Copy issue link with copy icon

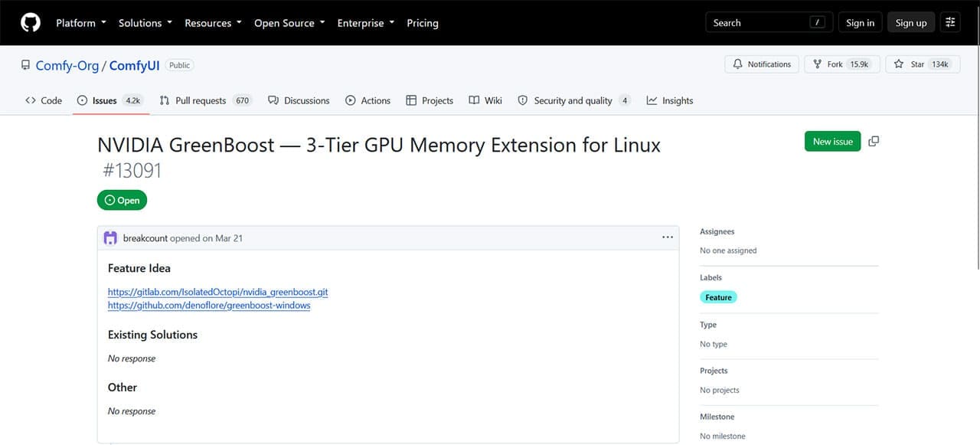874,142
